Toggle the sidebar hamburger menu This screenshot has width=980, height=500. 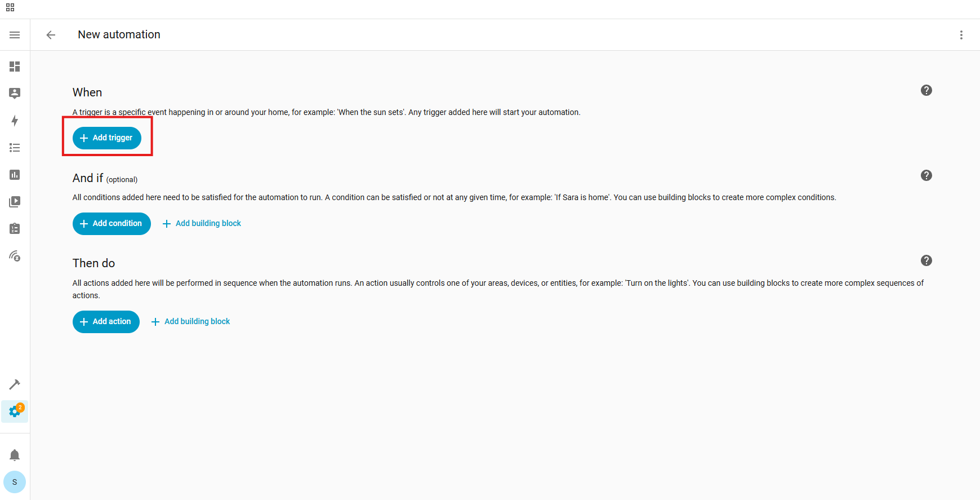pyautogui.click(x=15, y=35)
